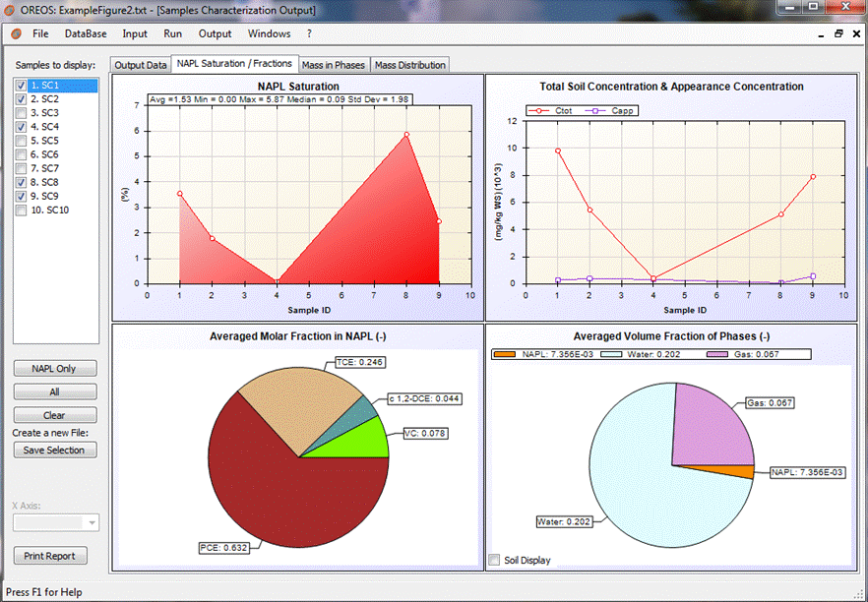The height and width of the screenshot is (602, 868).
Task: Switch to the Mass in Phases tab
Action: (x=334, y=65)
